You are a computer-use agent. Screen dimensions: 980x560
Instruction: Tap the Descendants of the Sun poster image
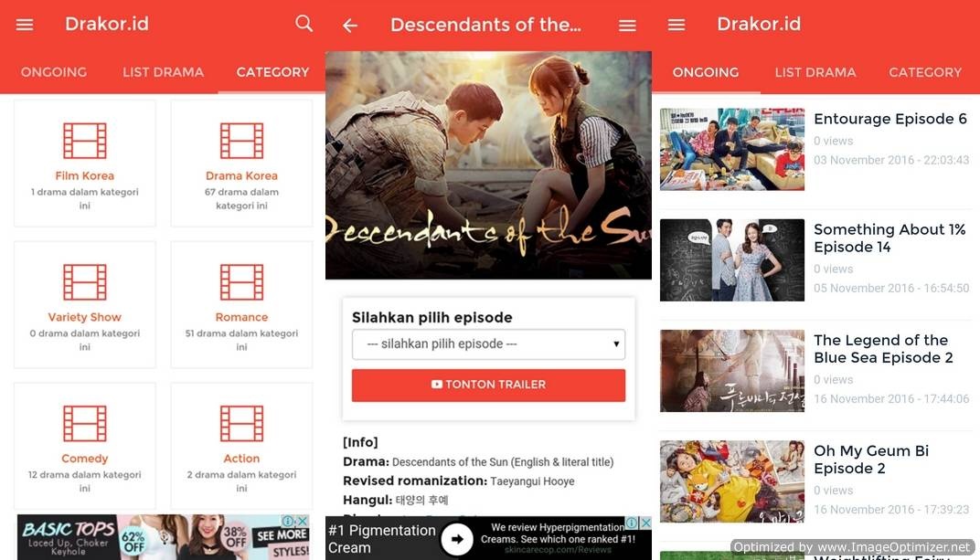pyautogui.click(x=489, y=165)
